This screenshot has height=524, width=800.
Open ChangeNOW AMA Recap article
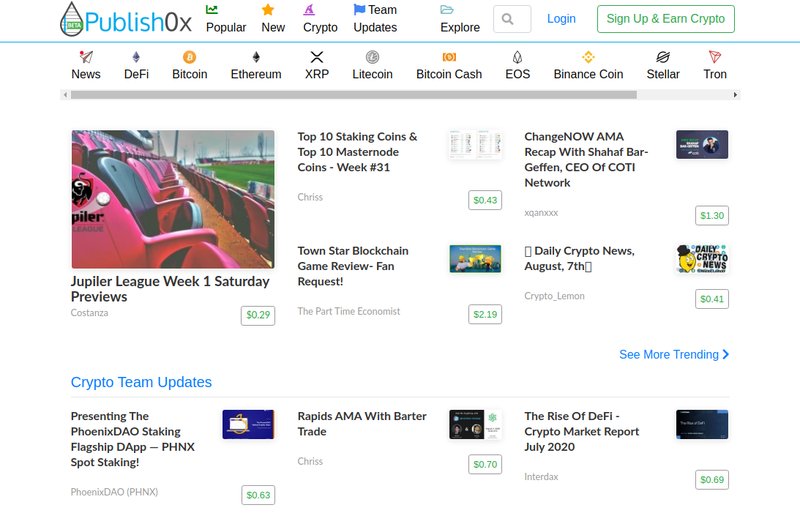click(x=586, y=160)
